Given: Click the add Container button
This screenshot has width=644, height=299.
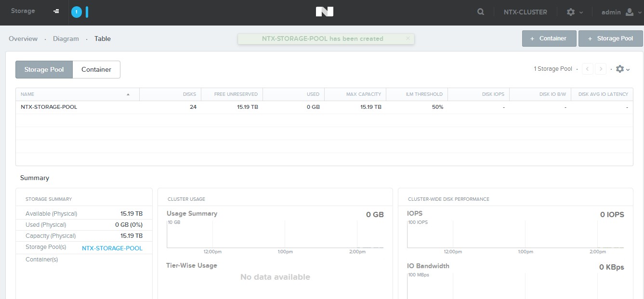Looking at the screenshot, I should 549,39.
